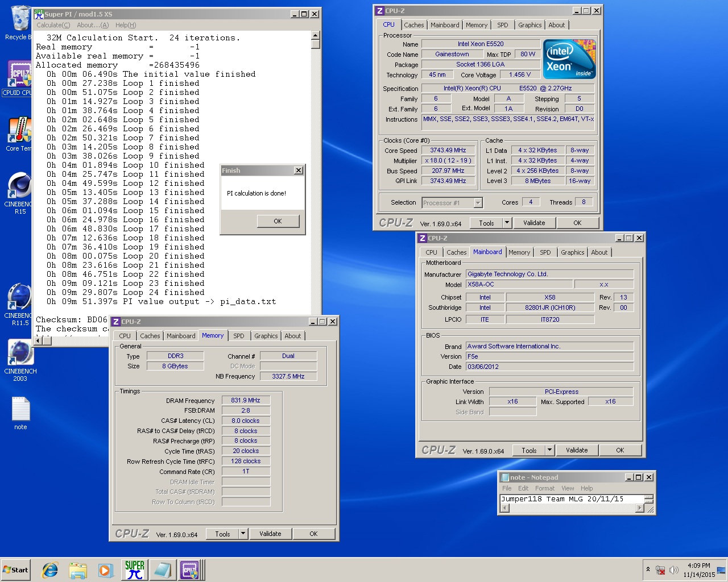This screenshot has height=582, width=728.
Task: Click the 3743.49 MHz Core Speed value
Action: click(x=448, y=151)
